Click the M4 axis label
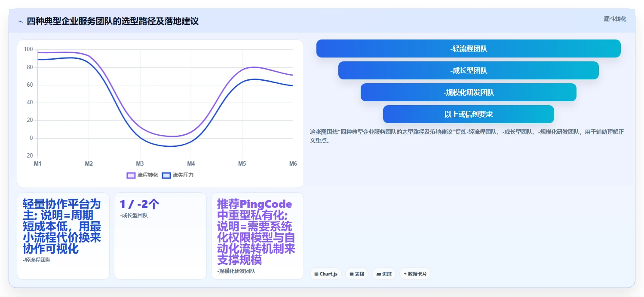This screenshot has height=297, width=644. (x=191, y=164)
